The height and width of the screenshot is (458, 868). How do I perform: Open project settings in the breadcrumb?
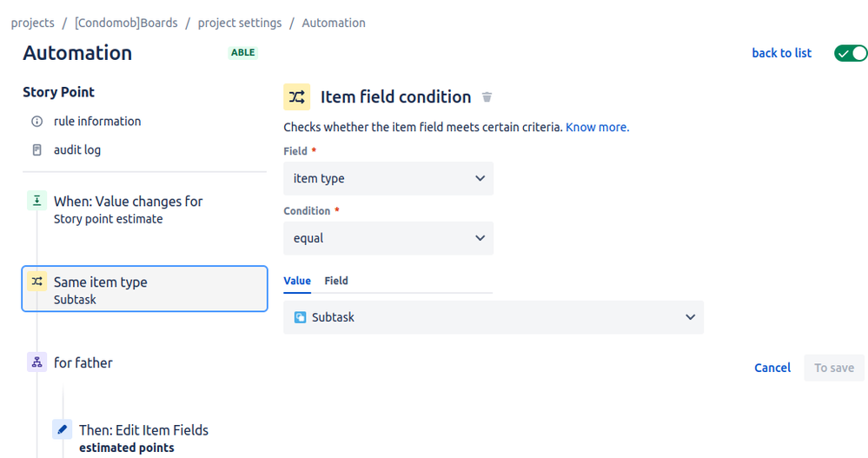tap(240, 23)
